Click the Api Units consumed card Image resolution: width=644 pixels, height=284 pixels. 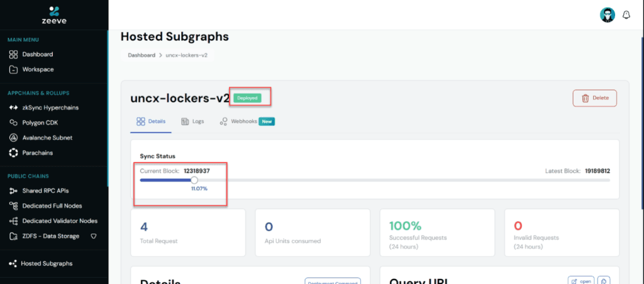313,232
